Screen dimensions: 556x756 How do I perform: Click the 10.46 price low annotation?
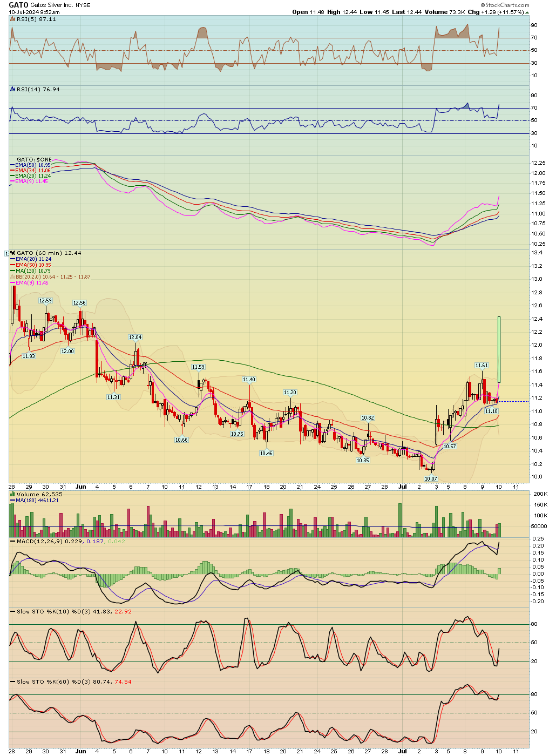click(x=266, y=453)
